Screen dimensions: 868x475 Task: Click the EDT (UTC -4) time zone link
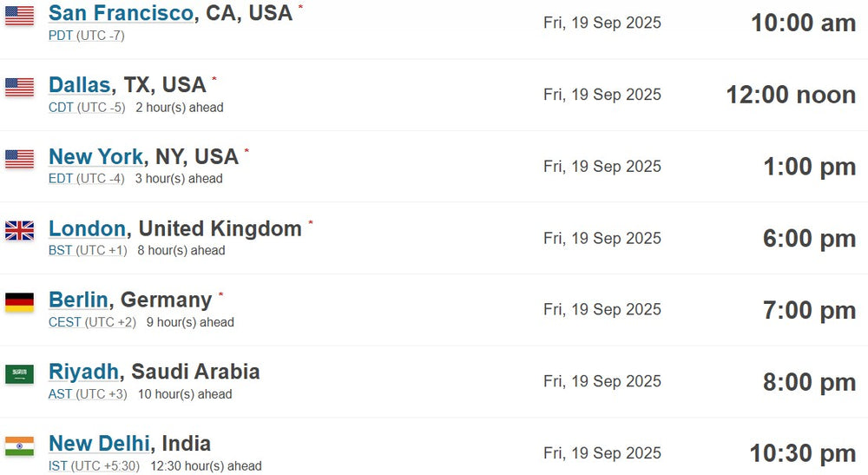(x=86, y=179)
